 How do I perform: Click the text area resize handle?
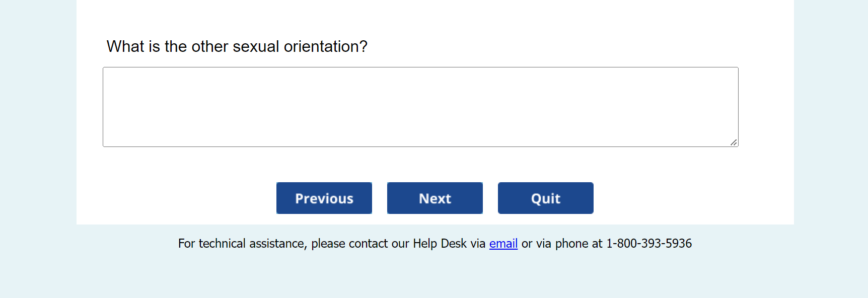tap(734, 143)
